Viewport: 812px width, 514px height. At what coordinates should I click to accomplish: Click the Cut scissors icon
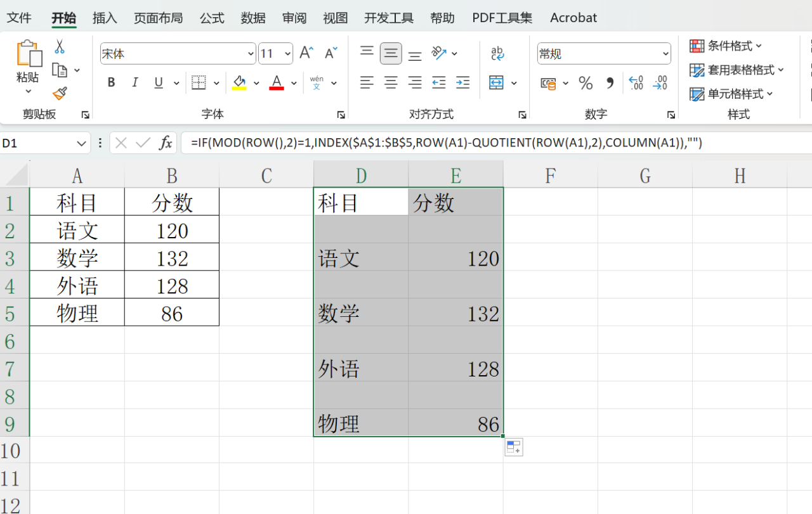pos(60,46)
